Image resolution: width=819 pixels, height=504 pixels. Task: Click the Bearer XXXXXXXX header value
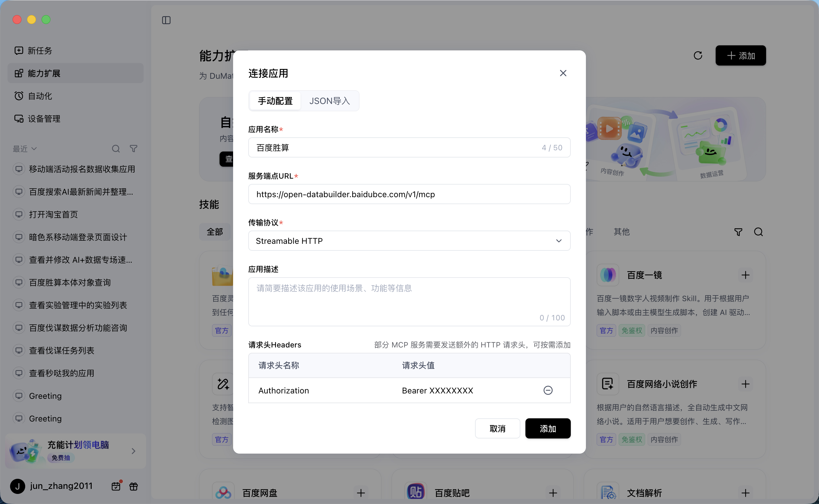click(x=437, y=390)
